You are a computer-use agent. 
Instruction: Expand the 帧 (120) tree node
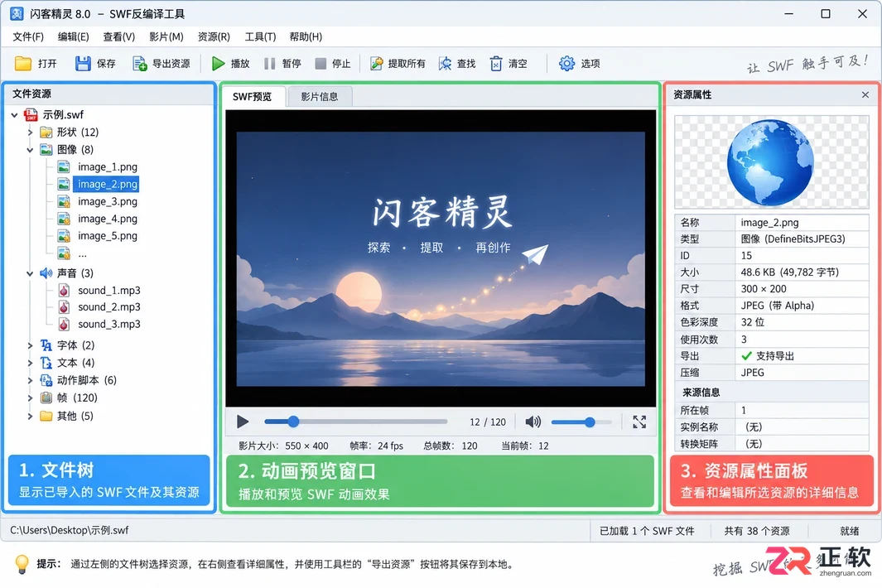tap(30, 398)
